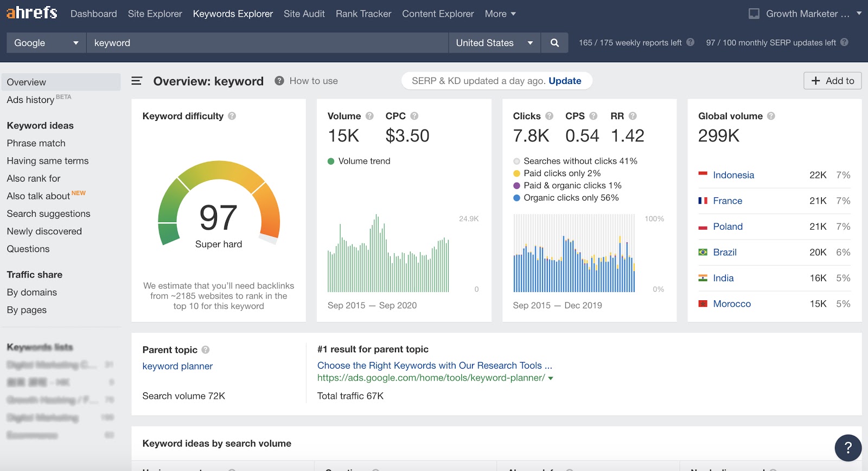Open Choose the Right Keywords result link
This screenshot has height=471, width=868.
click(x=435, y=365)
